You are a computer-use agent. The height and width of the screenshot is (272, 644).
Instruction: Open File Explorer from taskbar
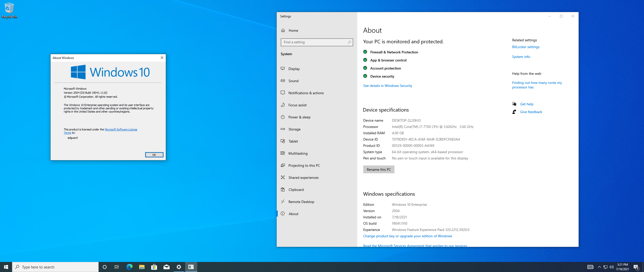[142, 267]
